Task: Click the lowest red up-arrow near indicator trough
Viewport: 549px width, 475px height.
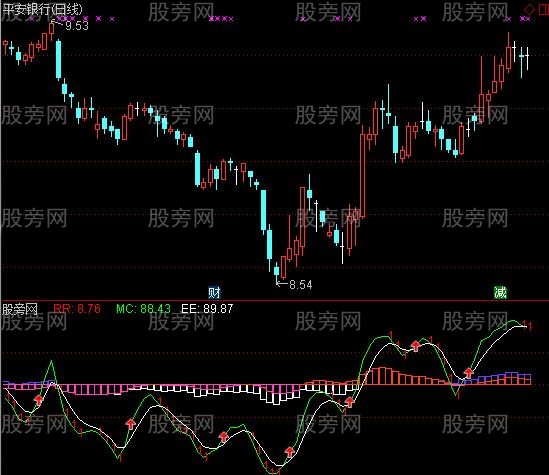Action: [289, 452]
